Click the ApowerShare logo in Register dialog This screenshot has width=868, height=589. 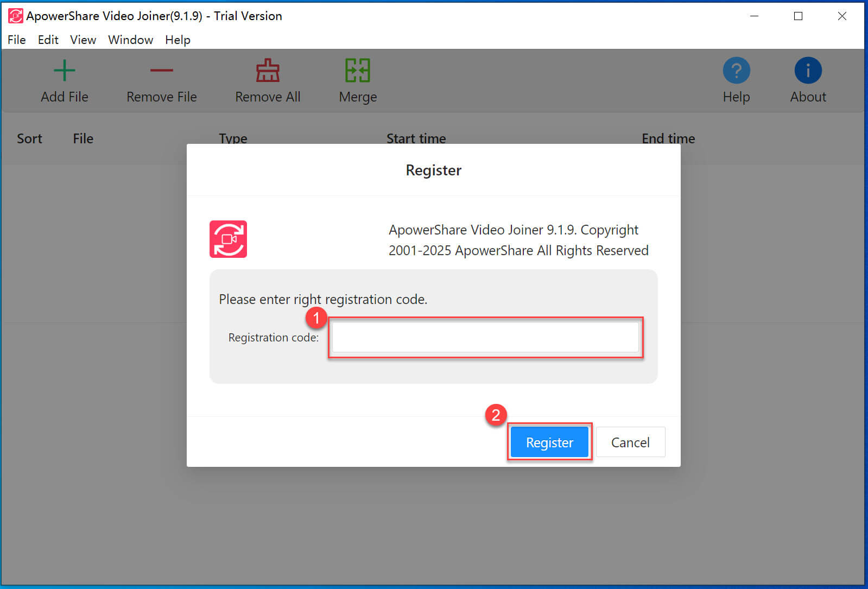229,239
